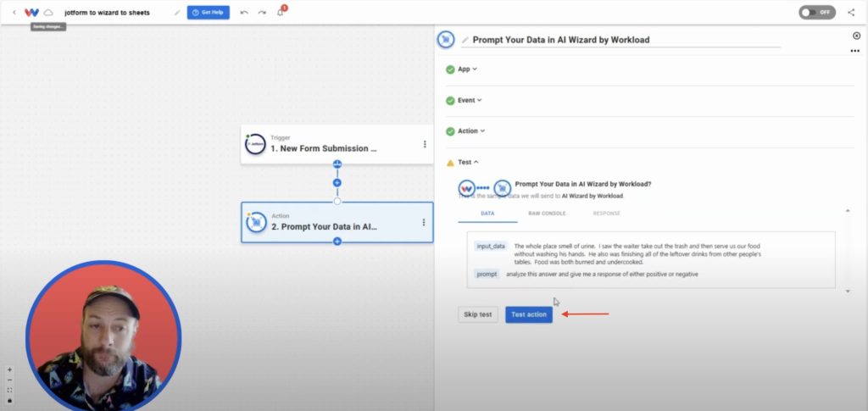Open trigger step three-dot menu
Screen dimensions: 868x411
tap(425, 144)
